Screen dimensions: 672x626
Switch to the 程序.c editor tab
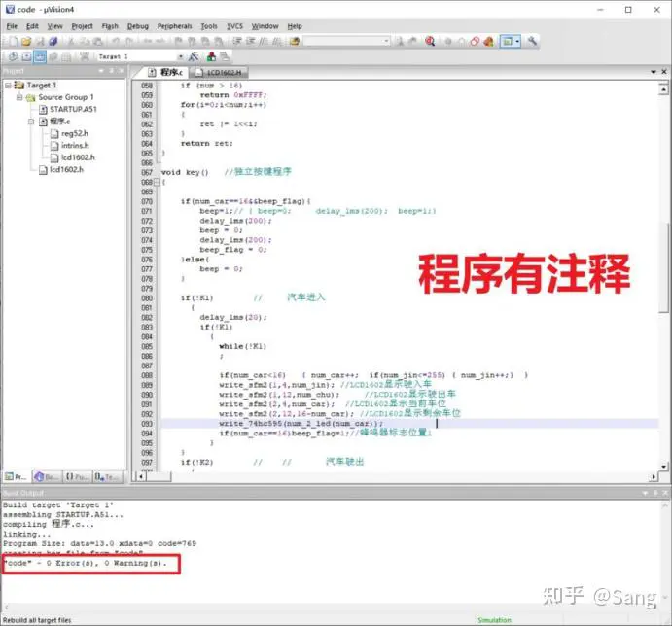pyautogui.click(x=166, y=72)
